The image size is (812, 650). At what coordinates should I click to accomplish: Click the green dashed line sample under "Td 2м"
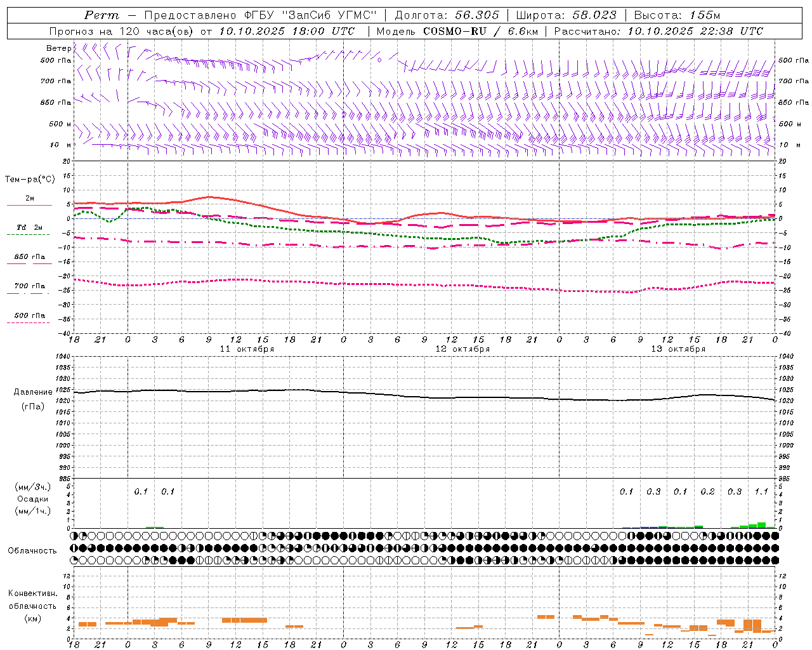[x=28, y=235]
